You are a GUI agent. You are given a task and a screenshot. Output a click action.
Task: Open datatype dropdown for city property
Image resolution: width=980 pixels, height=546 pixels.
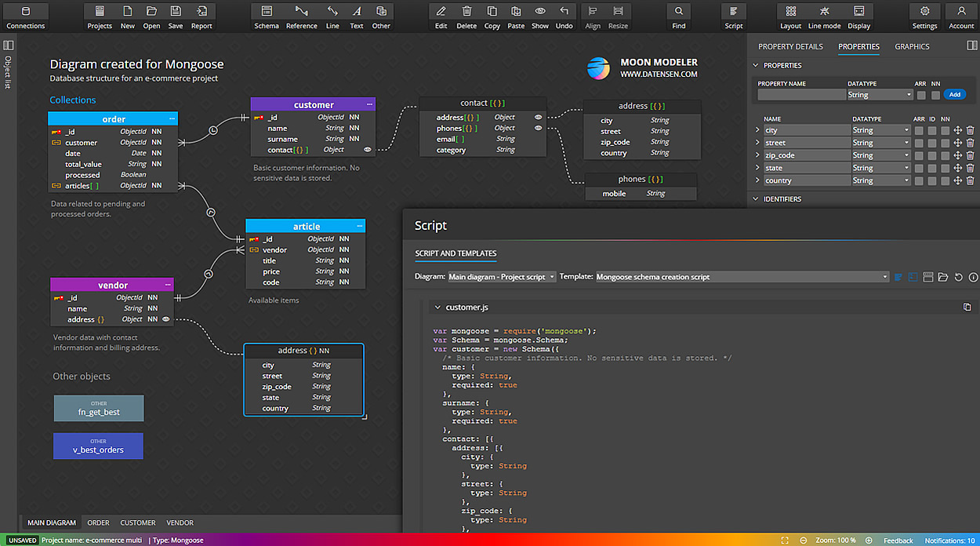[x=880, y=130]
